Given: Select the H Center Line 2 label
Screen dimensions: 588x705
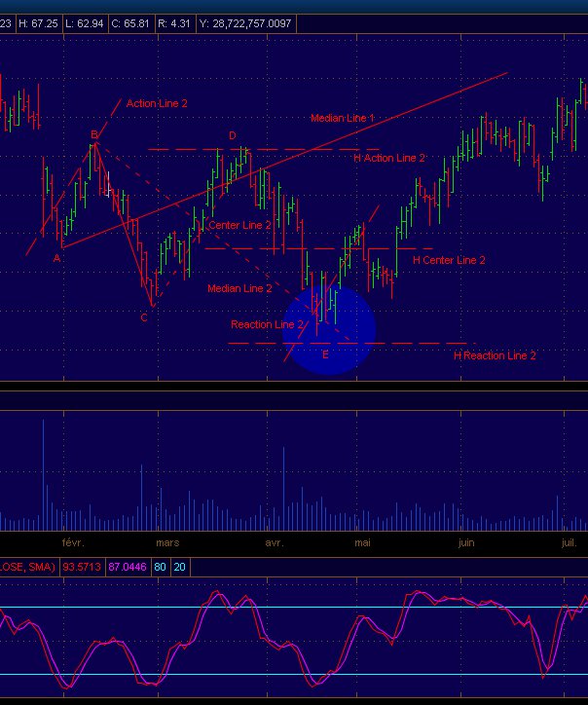Looking at the screenshot, I should pos(449,260).
